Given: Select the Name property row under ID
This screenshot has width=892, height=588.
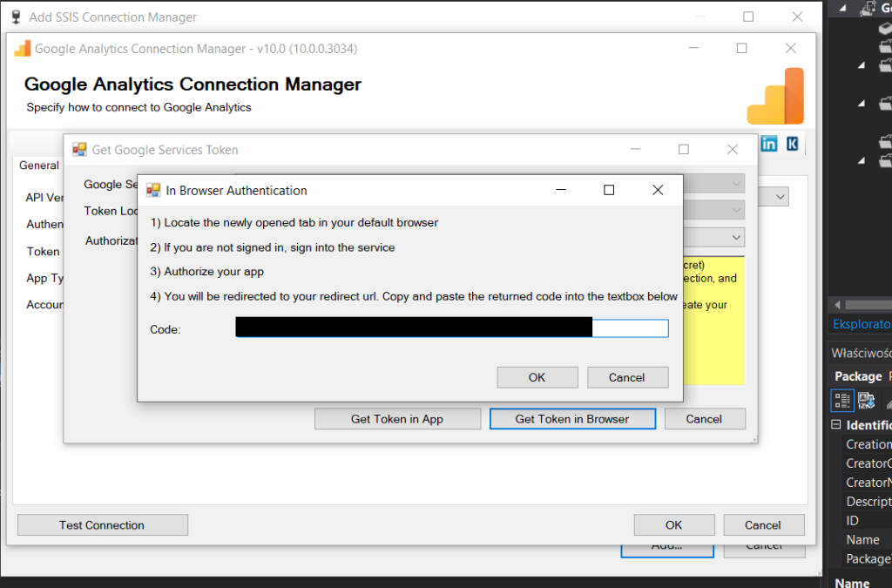Looking at the screenshot, I should tap(867, 540).
